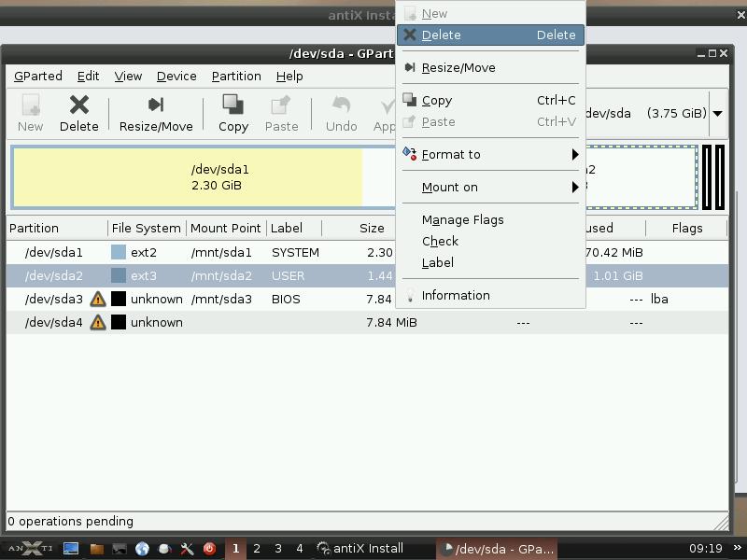Click the File System column header
Viewport: 747px width, 560px height.
(x=147, y=228)
